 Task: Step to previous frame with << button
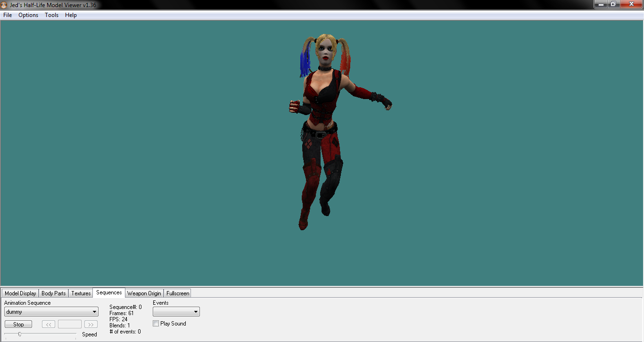pyautogui.click(x=49, y=324)
